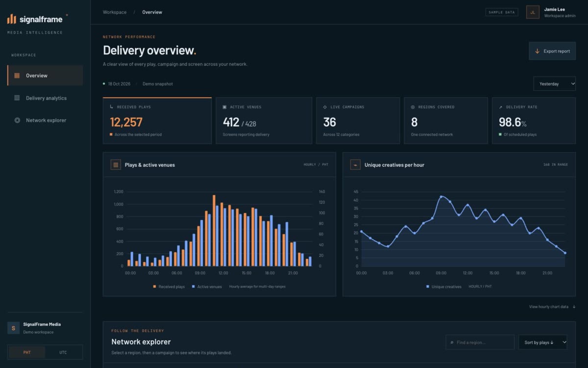The width and height of the screenshot is (588, 368).
Task: Click the Overview sidebar icon
Action: click(x=17, y=76)
